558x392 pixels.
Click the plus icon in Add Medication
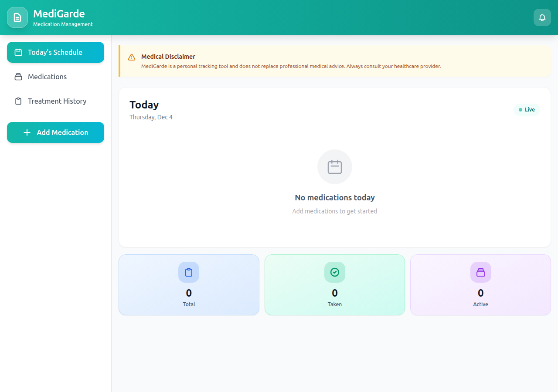(27, 132)
